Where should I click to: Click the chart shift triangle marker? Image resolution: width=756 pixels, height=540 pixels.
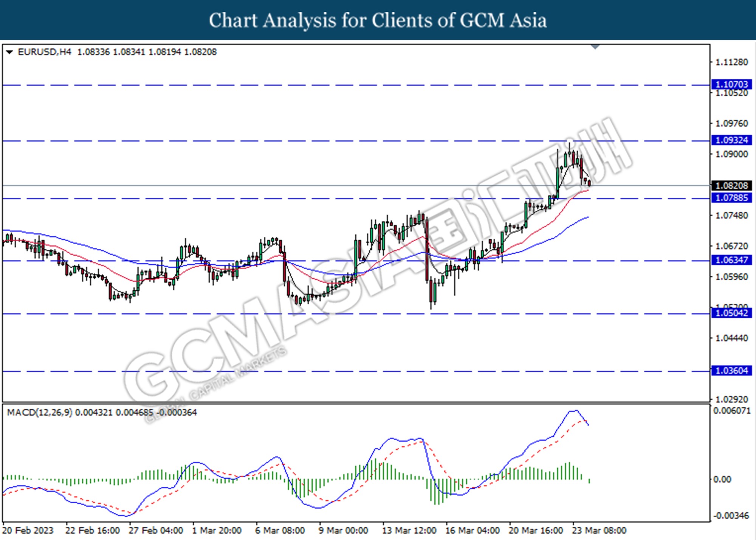595,47
